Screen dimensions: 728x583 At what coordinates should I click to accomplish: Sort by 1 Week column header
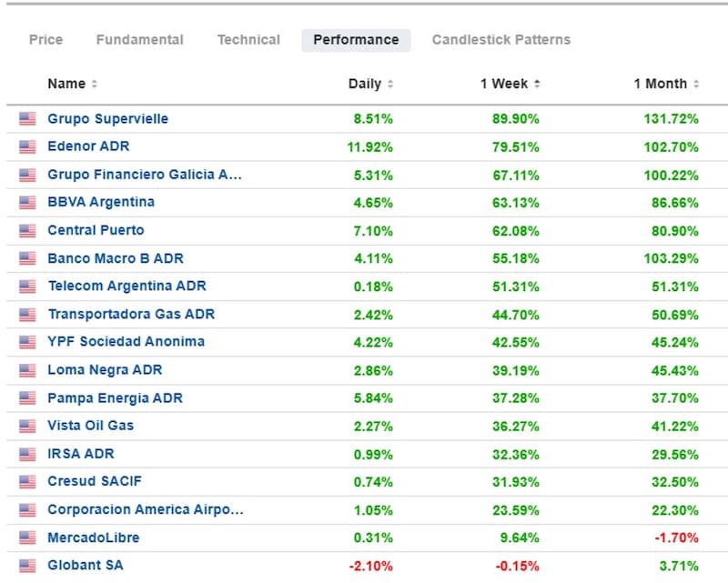510,84
